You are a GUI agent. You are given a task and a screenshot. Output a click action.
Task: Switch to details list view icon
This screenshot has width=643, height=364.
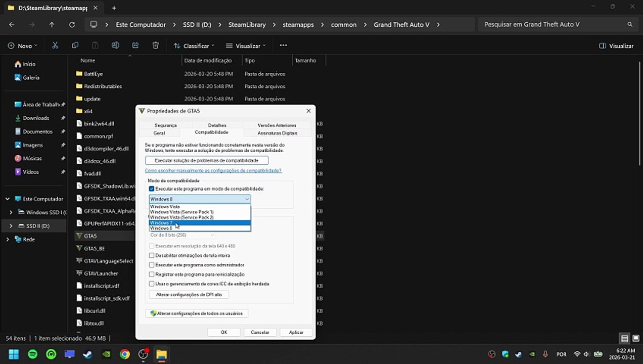625,338
